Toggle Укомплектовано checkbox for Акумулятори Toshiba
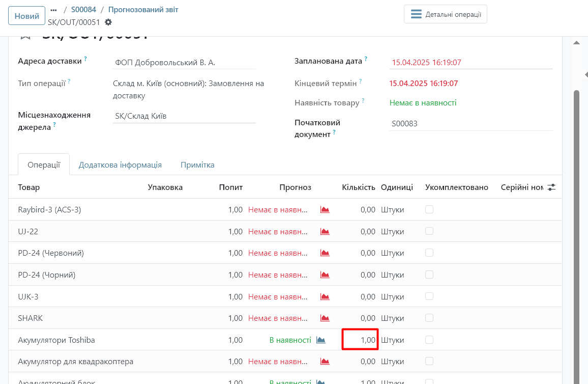The width and height of the screenshot is (588, 384). coord(429,340)
